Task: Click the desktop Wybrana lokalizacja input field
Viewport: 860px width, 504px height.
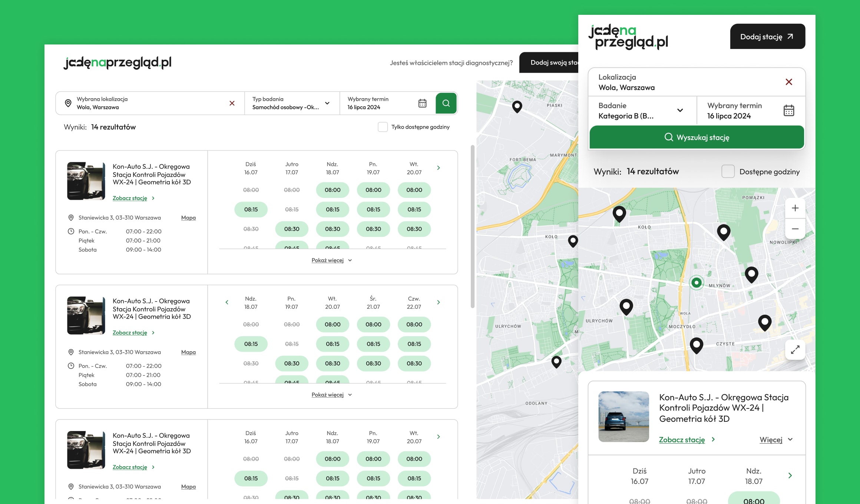Action: tap(150, 103)
